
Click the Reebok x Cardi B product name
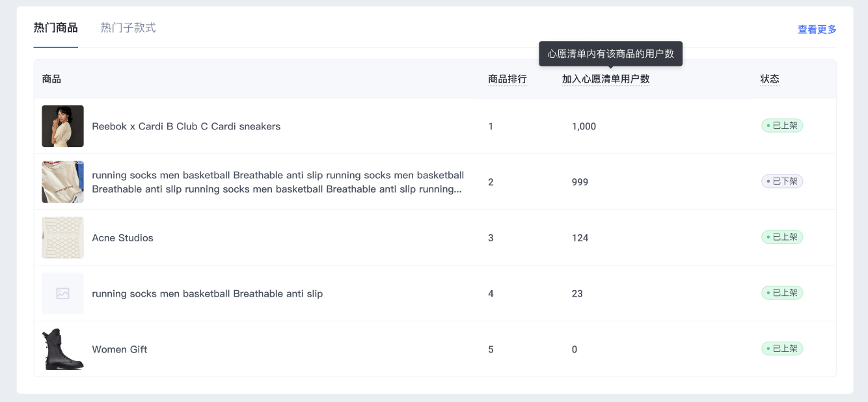click(x=186, y=126)
